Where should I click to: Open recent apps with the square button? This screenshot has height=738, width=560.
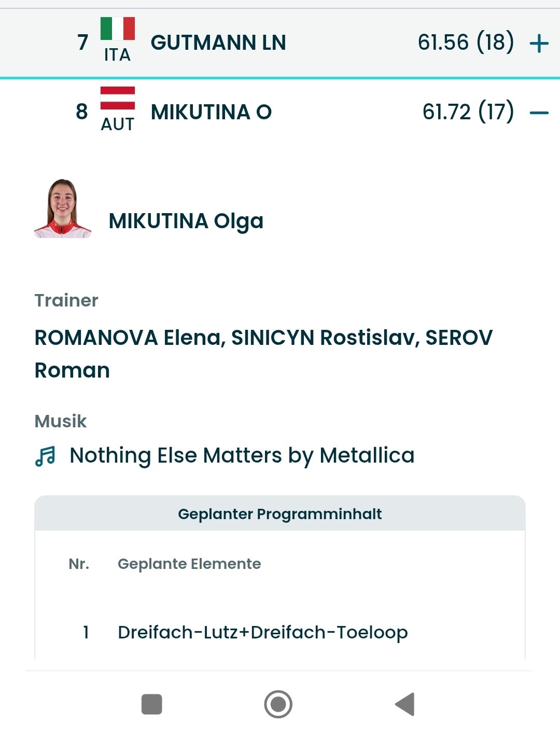pos(152,704)
